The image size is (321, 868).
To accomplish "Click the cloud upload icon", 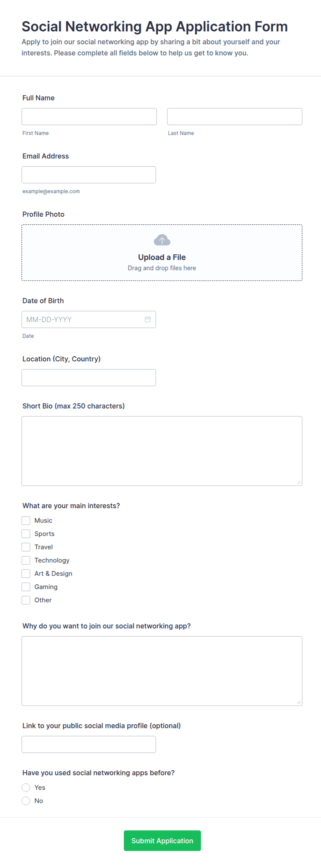I will click(162, 240).
